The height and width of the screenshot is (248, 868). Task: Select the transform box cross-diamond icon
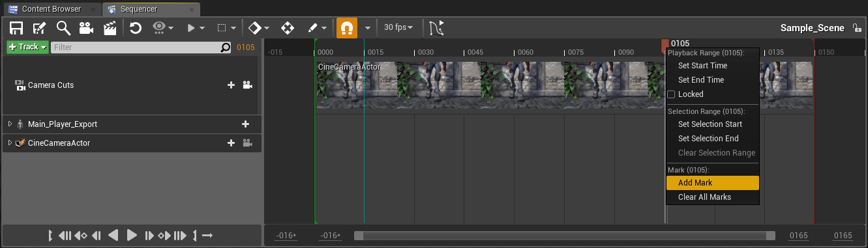point(287,28)
